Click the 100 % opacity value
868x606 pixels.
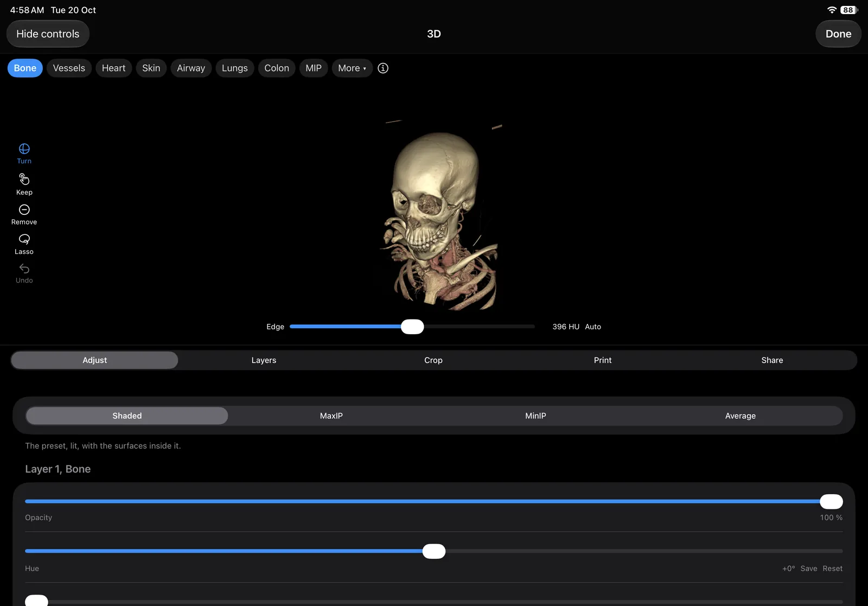(x=831, y=518)
